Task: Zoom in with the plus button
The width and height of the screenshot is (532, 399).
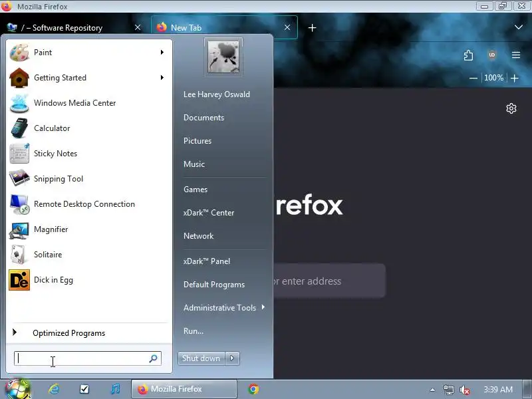Action: click(515, 78)
